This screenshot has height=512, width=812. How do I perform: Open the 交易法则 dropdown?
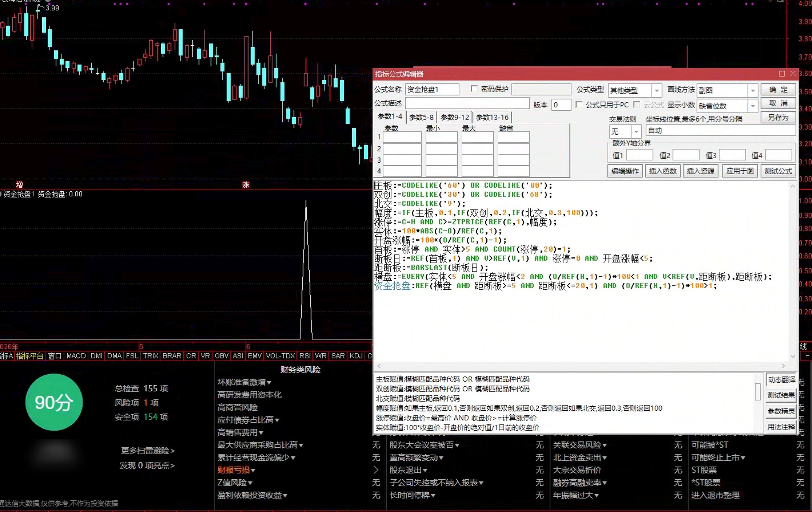click(636, 131)
